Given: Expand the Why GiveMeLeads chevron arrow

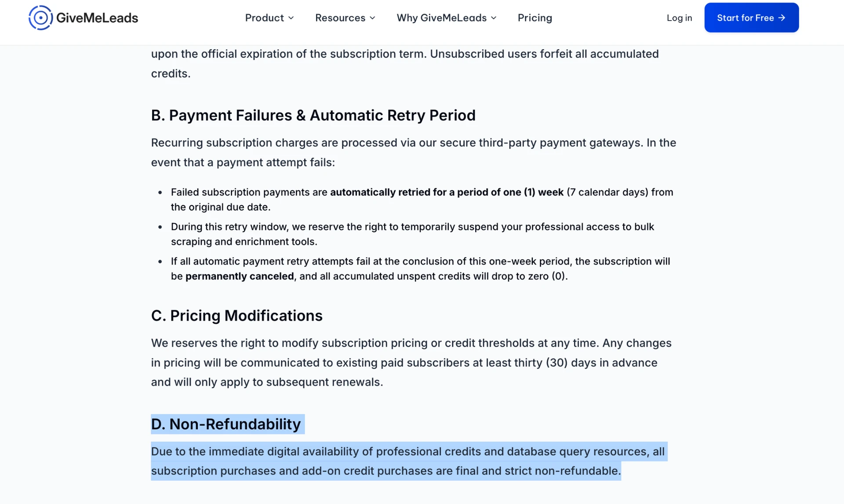Looking at the screenshot, I should (x=494, y=18).
